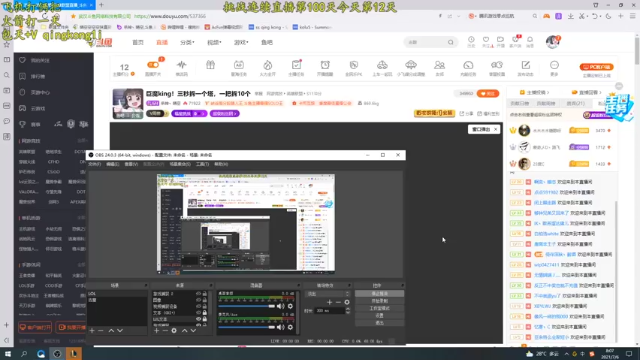Viewport: 640px width, 360px height.
Task: Mute the microphone speaker in OBS mixer
Action: (x=280, y=327)
